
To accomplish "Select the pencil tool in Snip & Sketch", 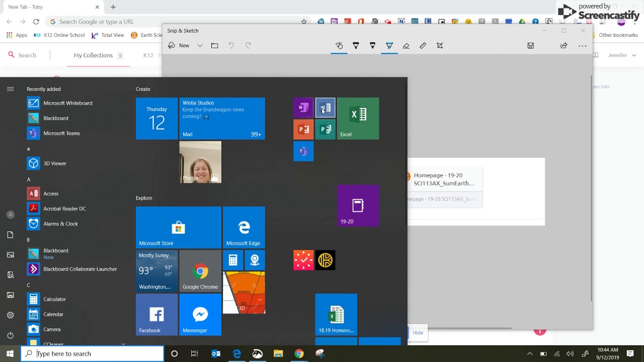I will coord(372,46).
